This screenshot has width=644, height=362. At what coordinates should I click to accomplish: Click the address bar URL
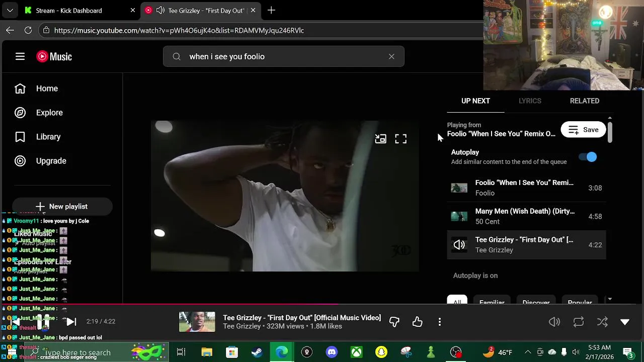coord(179,31)
